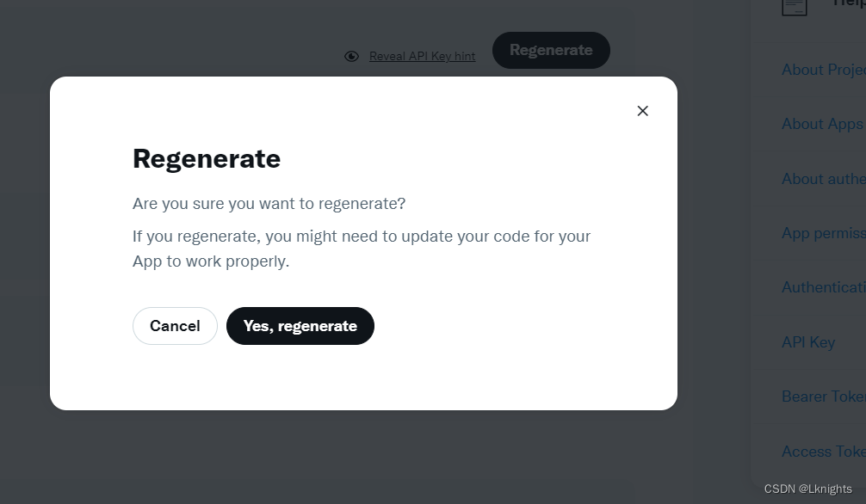This screenshot has height=504, width=866.
Task: Select the Authentication sidebar link below App permissions
Action: tap(824, 287)
